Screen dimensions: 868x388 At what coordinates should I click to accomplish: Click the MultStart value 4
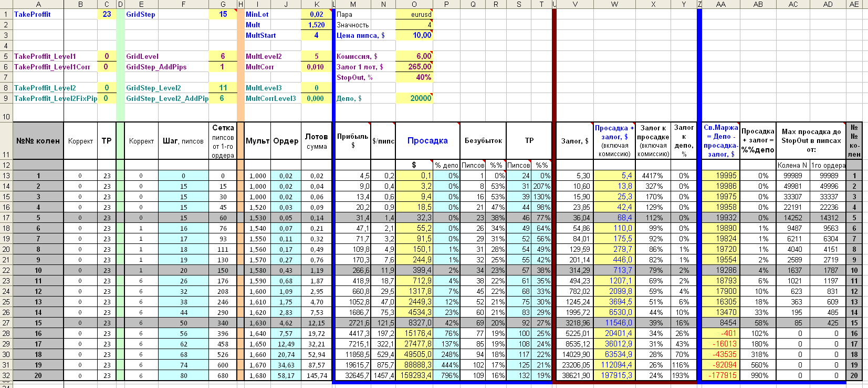(x=317, y=35)
